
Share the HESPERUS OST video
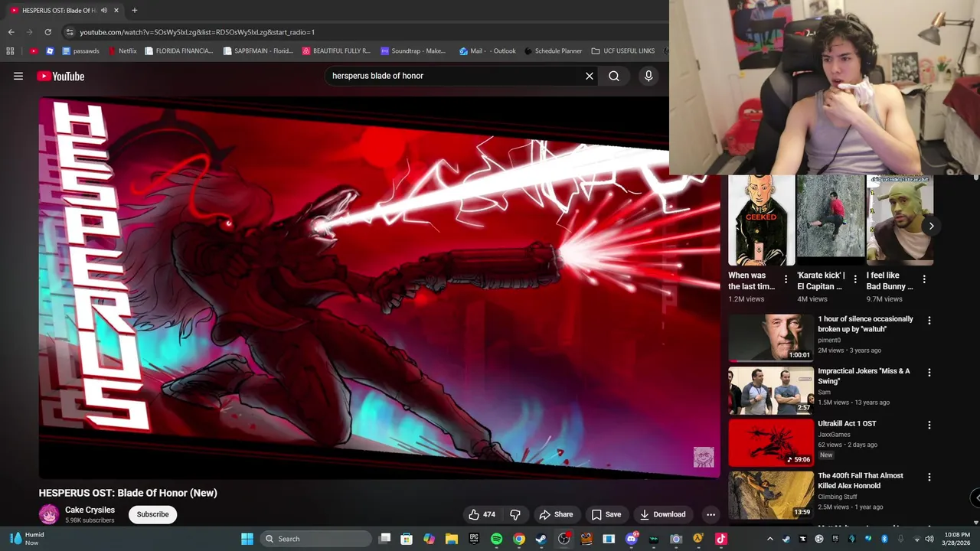click(x=556, y=514)
